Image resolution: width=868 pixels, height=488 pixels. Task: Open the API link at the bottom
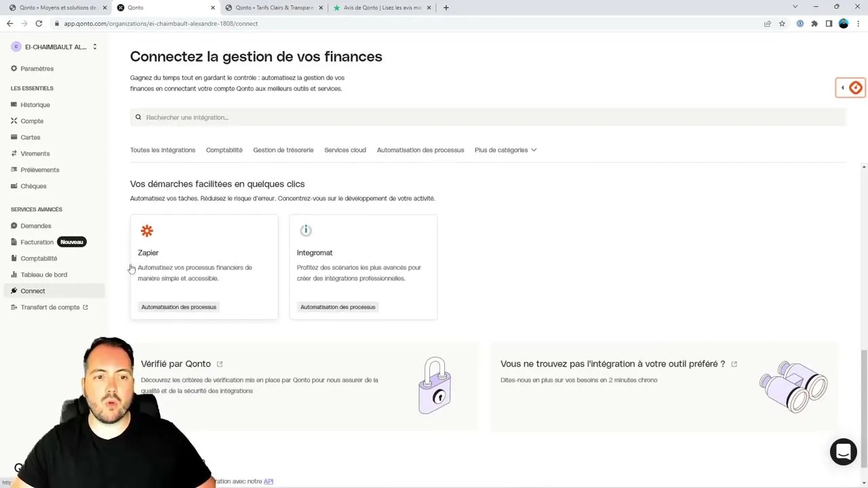(x=268, y=481)
